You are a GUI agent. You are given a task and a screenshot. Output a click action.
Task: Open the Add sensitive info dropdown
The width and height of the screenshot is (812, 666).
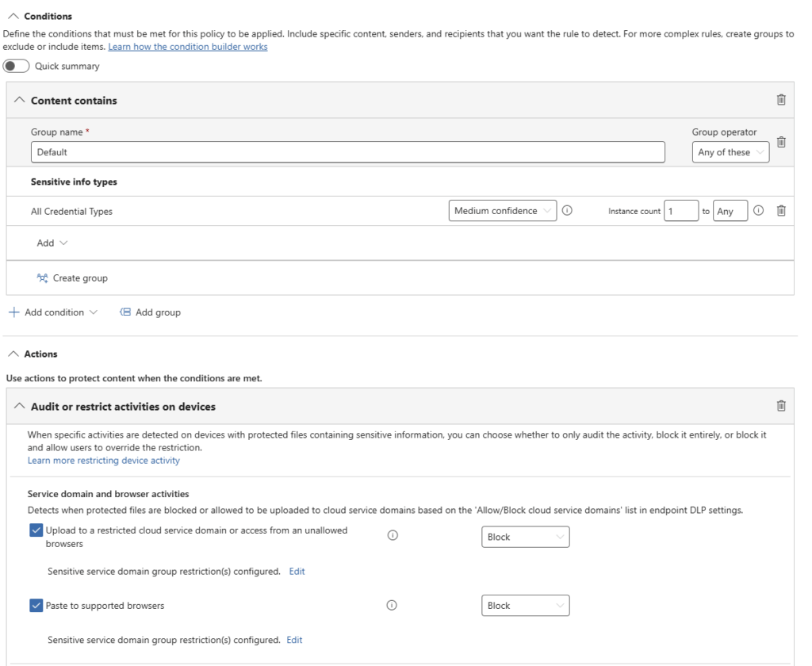(x=52, y=243)
